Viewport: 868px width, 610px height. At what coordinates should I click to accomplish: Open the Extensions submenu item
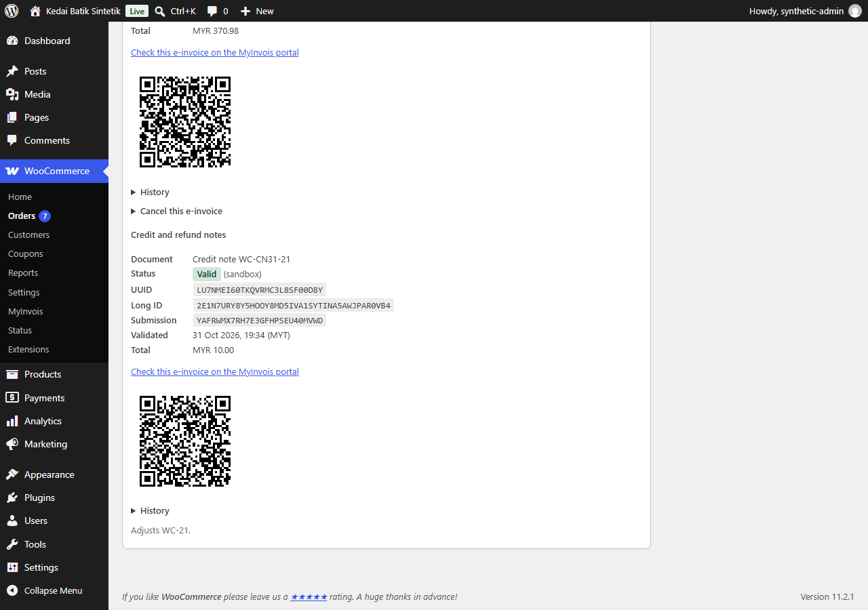pos(28,349)
